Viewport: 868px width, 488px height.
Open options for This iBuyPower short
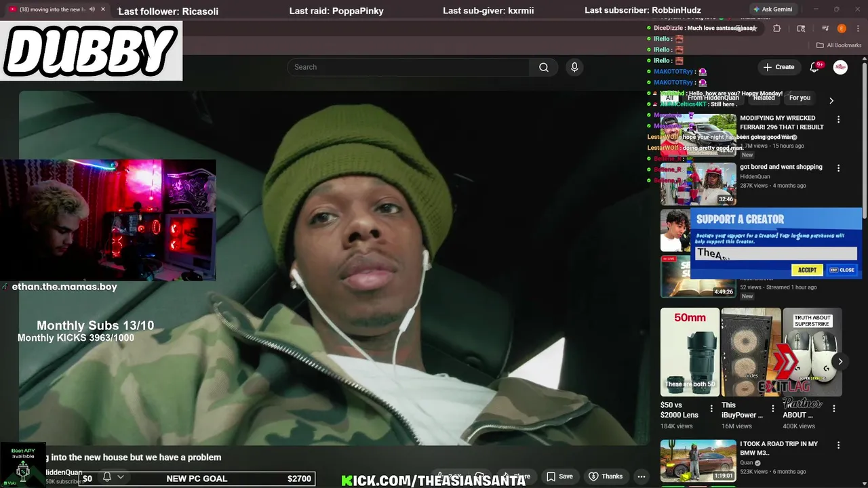(772, 409)
